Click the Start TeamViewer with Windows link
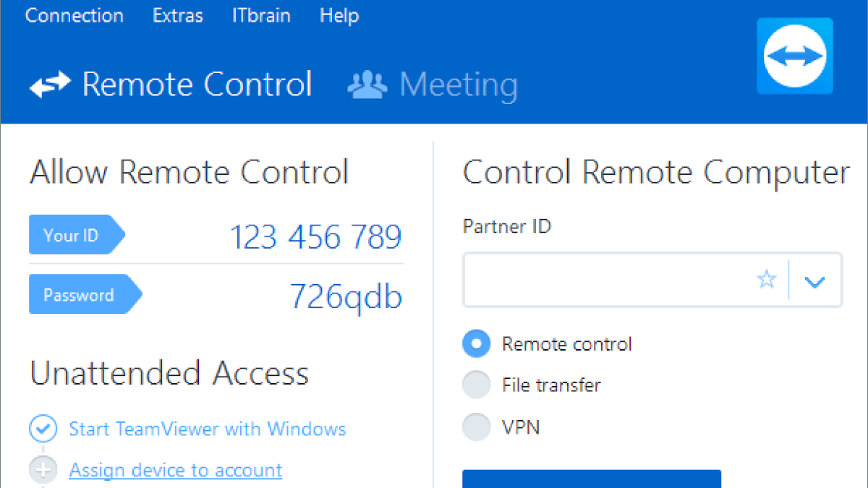This screenshot has width=868, height=488. (208, 429)
